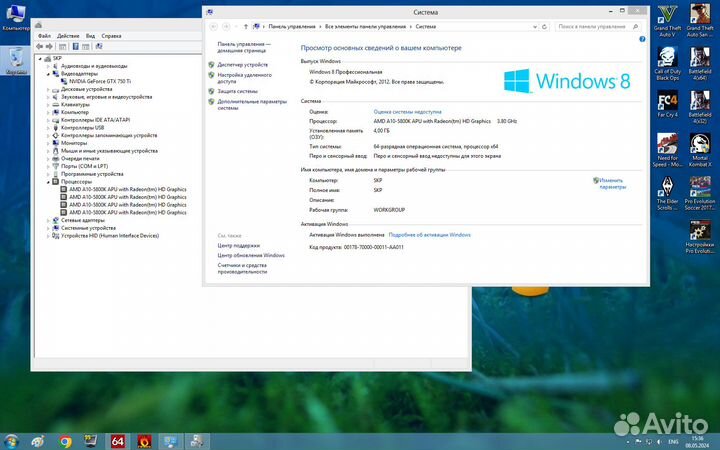
Task: Click the up arrow in System window navigation
Action: point(246,27)
